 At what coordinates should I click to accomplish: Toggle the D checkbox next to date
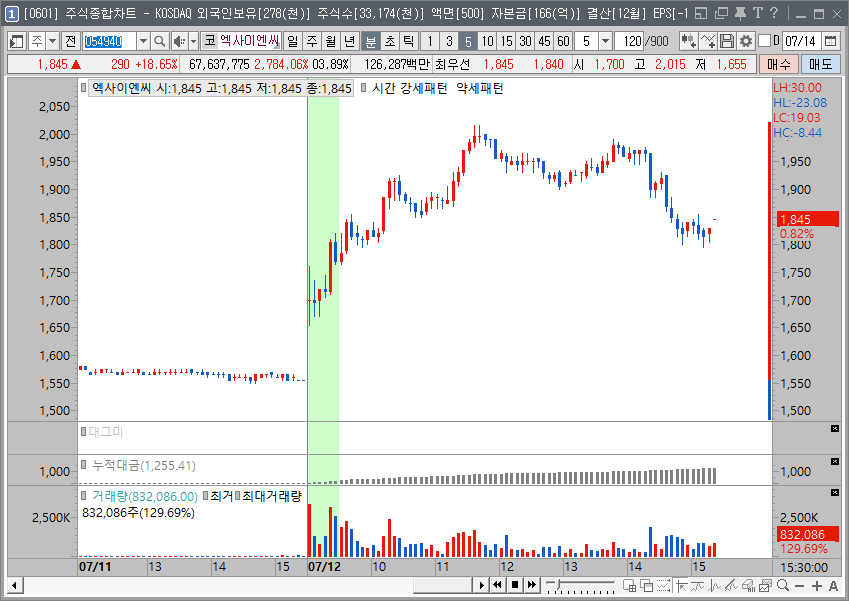tap(764, 41)
